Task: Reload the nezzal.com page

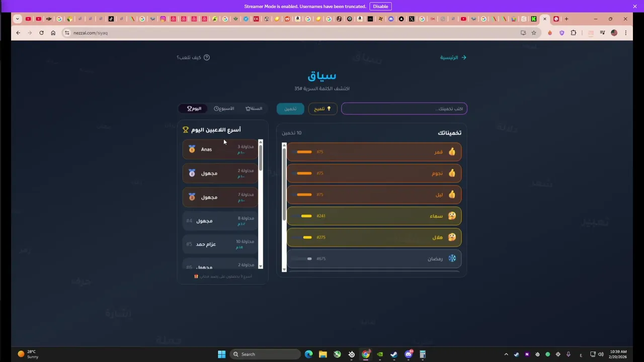Action: pyautogui.click(x=41, y=33)
